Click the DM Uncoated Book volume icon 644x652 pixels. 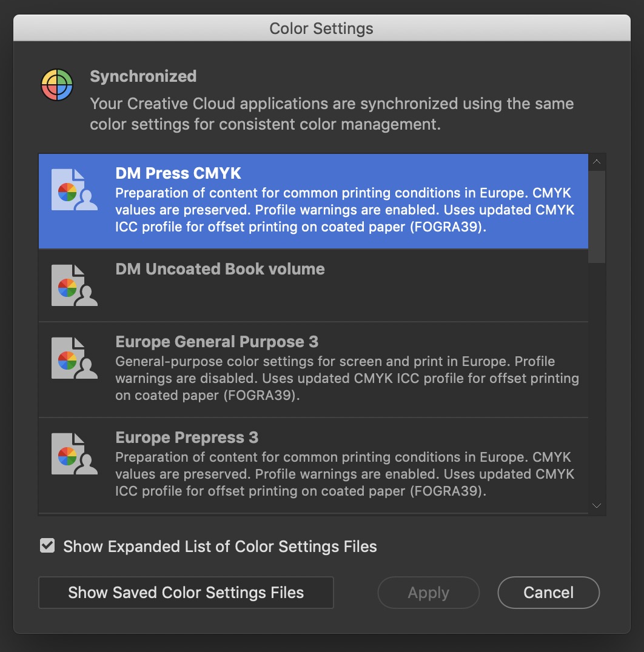click(74, 285)
